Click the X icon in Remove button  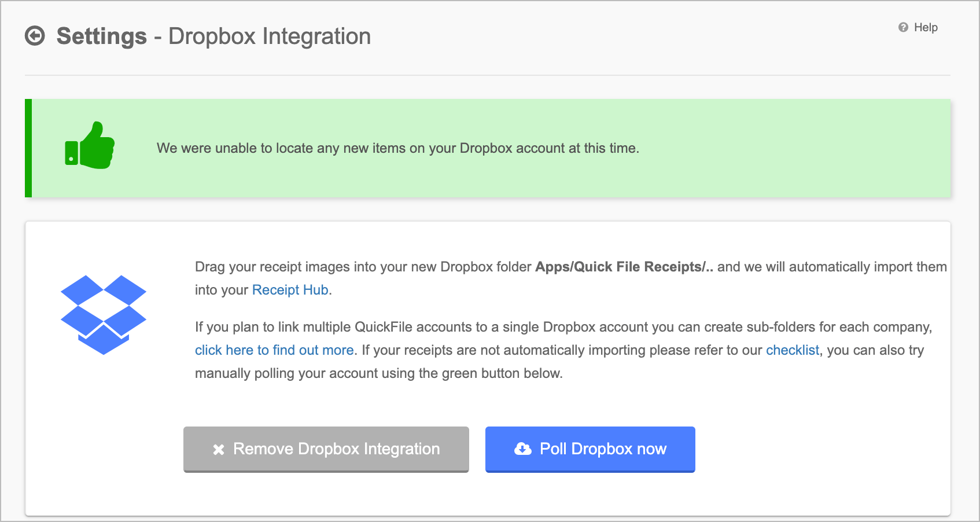click(219, 450)
